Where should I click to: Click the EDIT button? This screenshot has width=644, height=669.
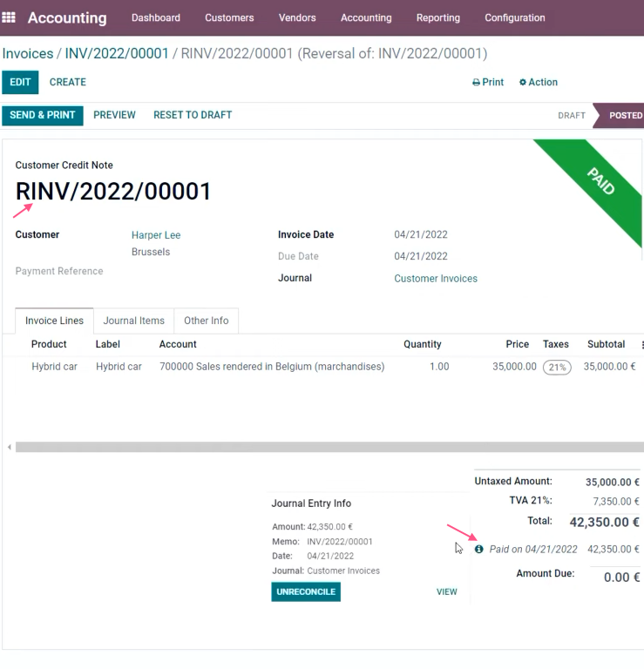tap(20, 82)
